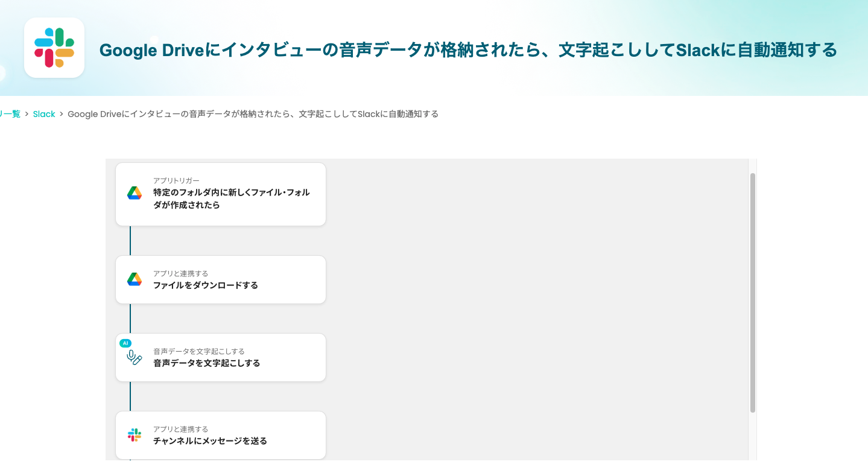Open the チャンネルにメッセージを送る step card
The image size is (868, 476).
220,435
